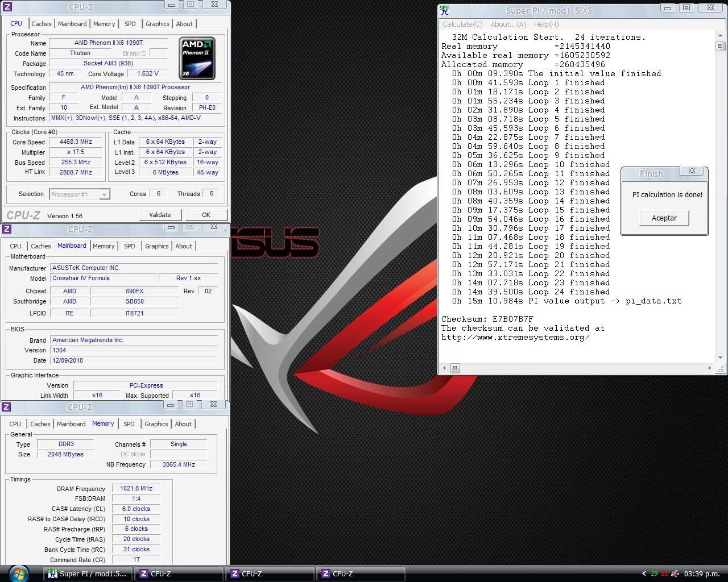Screen dimensions: 728x582
Task: Click Bus Speed 255.3 MHz value
Action: [76, 163]
